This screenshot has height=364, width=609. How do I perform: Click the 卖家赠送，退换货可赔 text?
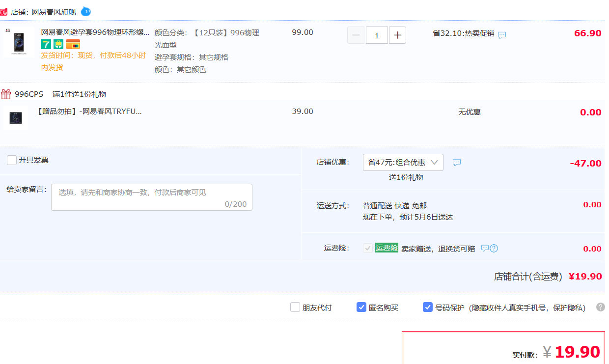point(438,249)
